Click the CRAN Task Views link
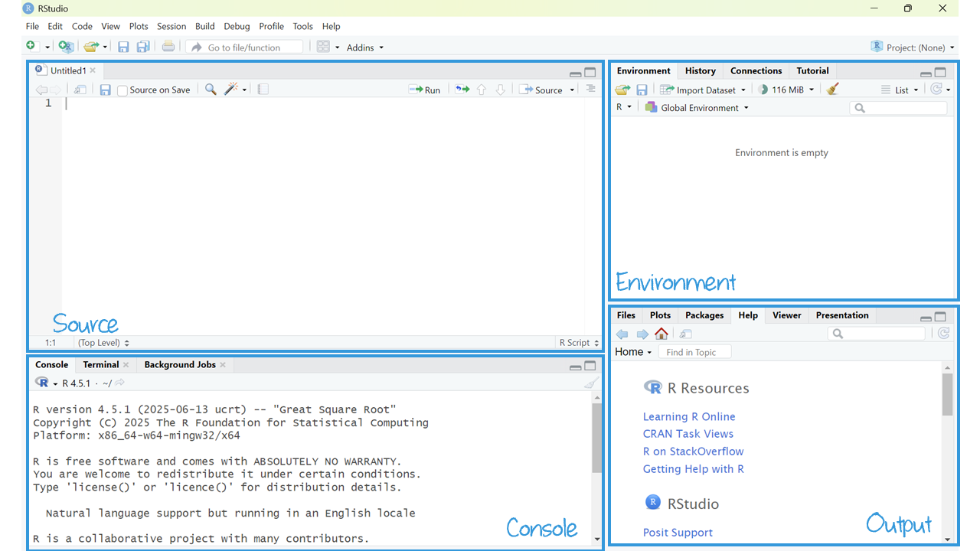 688,434
